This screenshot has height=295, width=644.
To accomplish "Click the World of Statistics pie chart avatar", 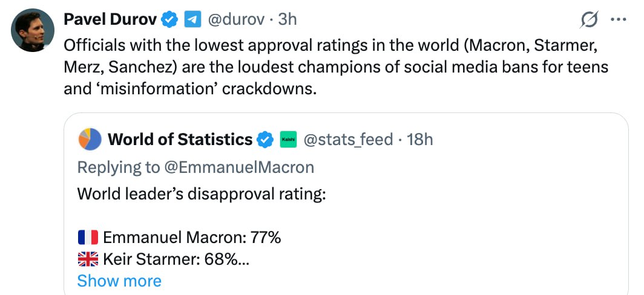I will coord(90,140).
